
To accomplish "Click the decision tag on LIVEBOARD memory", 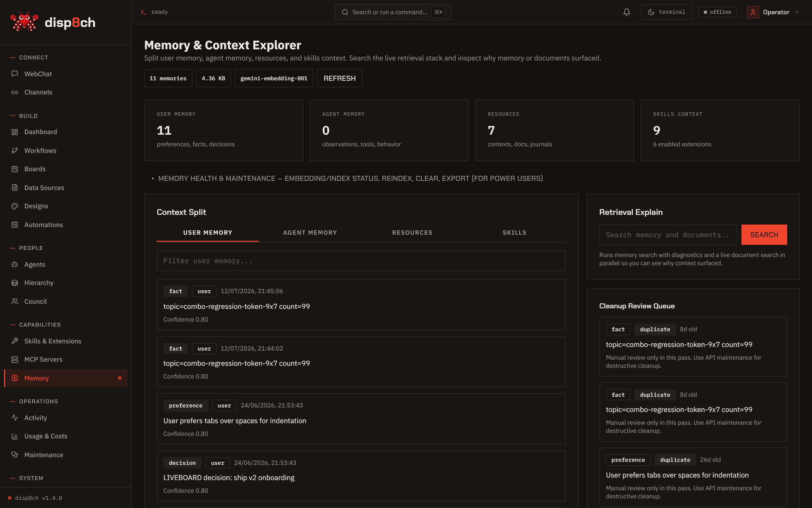I will click(x=182, y=463).
